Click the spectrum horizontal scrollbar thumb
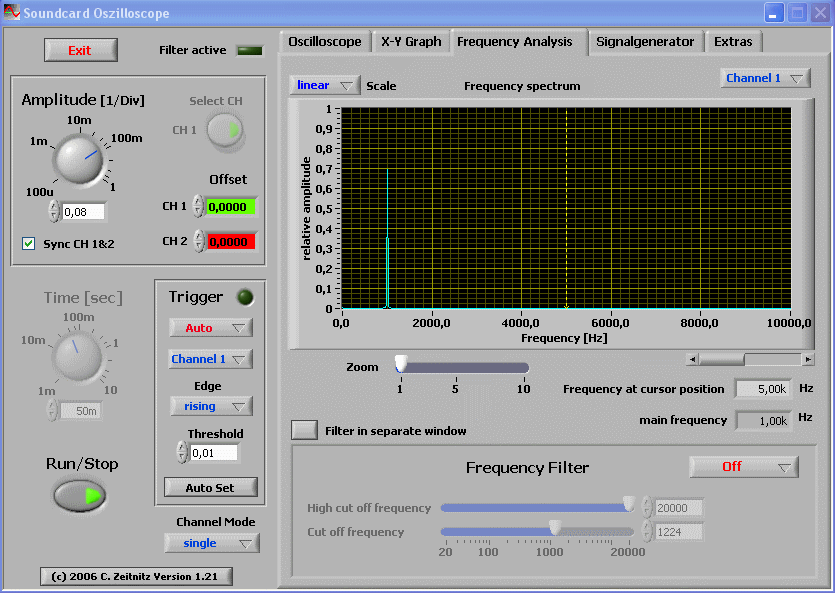Image resolution: width=835 pixels, height=593 pixels. tap(722, 359)
